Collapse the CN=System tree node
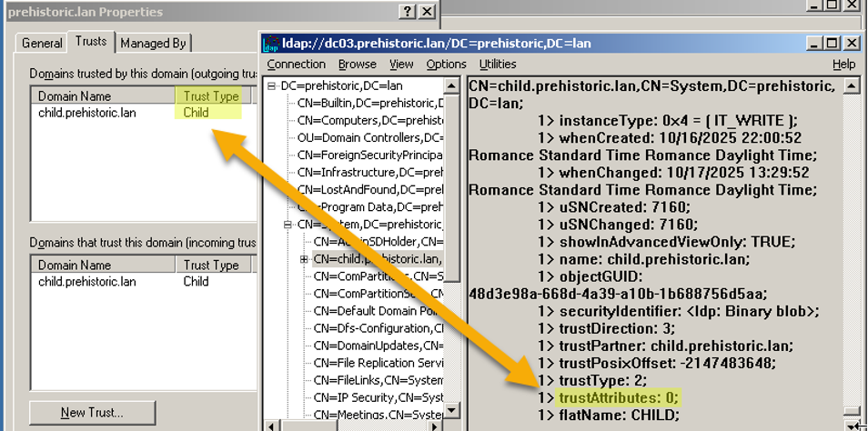 point(288,225)
